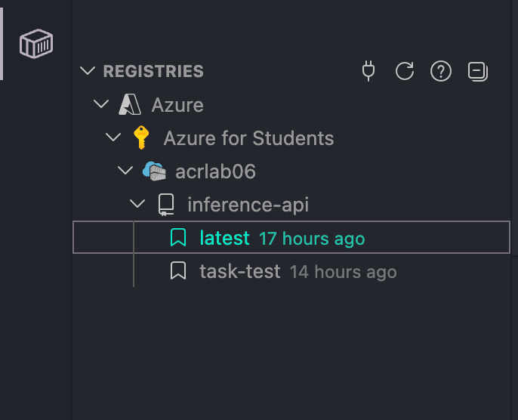Click the bookmark icon for latest tag
This screenshot has width=518, height=420.
(x=178, y=237)
